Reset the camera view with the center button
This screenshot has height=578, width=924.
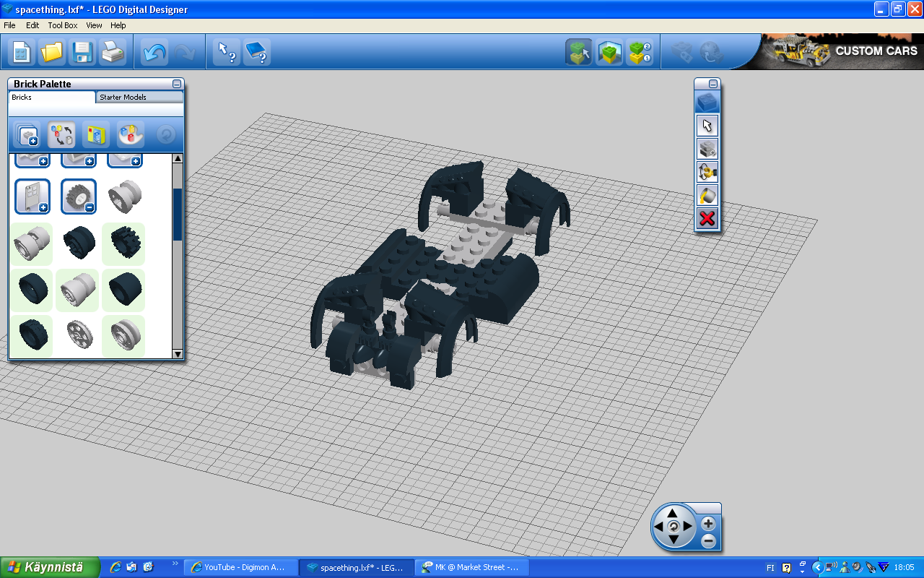[x=673, y=526]
